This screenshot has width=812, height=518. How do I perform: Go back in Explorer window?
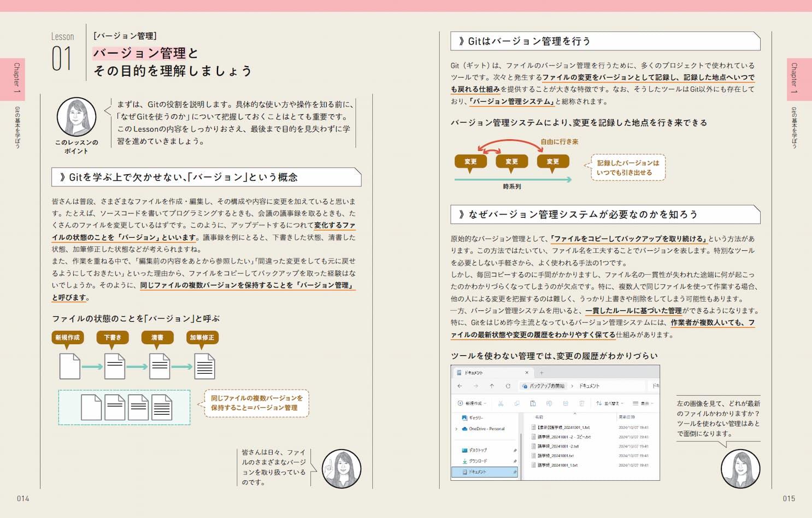click(460, 386)
